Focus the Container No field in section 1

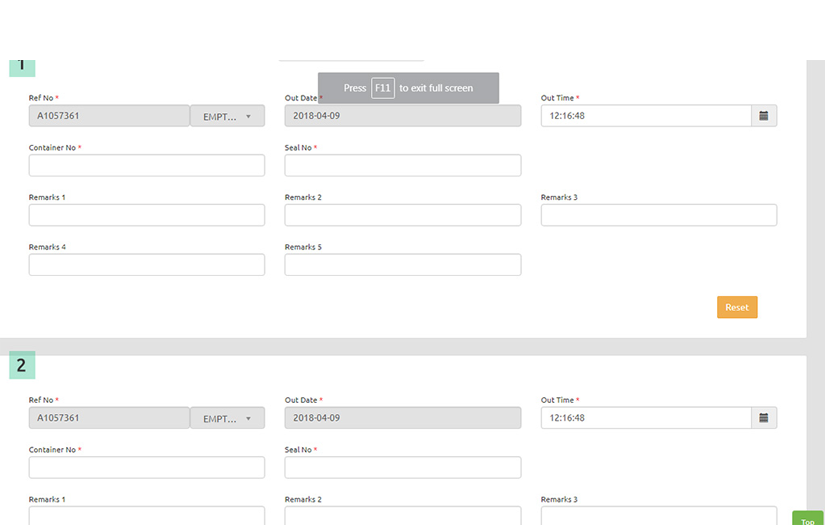[147, 165]
